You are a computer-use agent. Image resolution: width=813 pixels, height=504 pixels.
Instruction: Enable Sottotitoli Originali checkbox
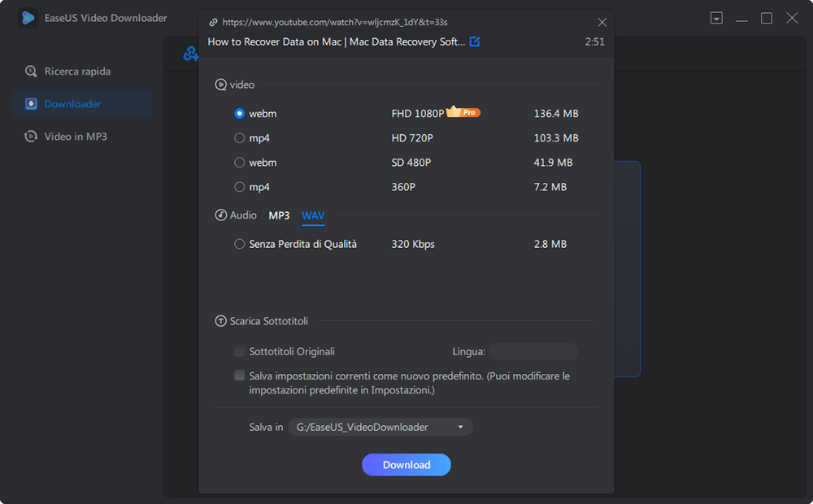[x=240, y=350]
